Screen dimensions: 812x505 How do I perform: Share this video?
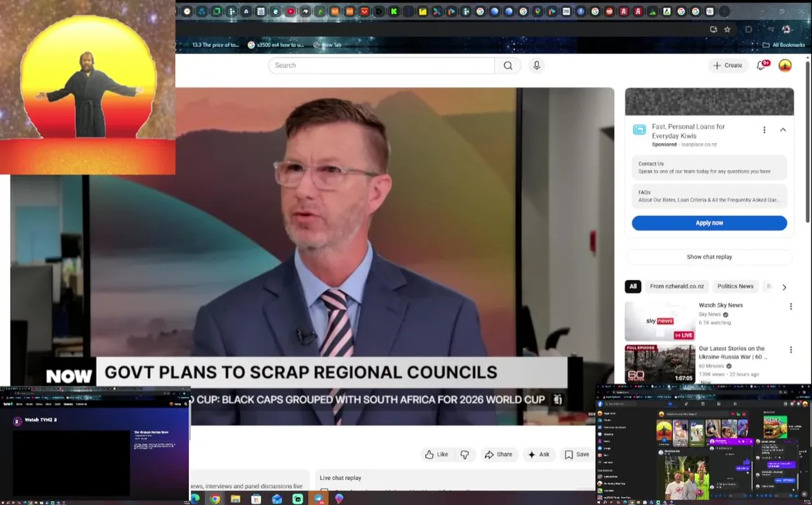(498, 454)
